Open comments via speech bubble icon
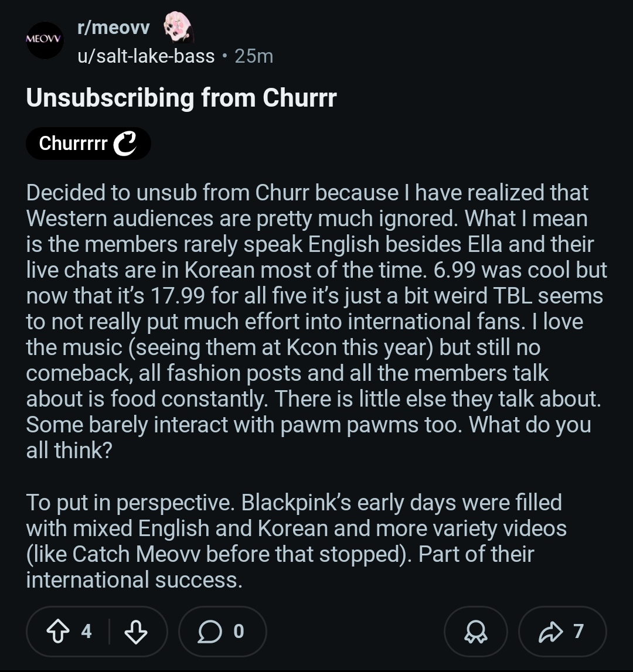Screen dimensions: 633x672 [209, 632]
